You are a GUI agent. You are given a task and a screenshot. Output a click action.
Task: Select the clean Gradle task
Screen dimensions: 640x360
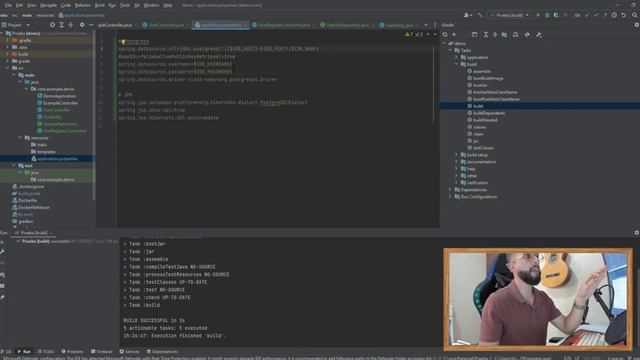point(476,134)
